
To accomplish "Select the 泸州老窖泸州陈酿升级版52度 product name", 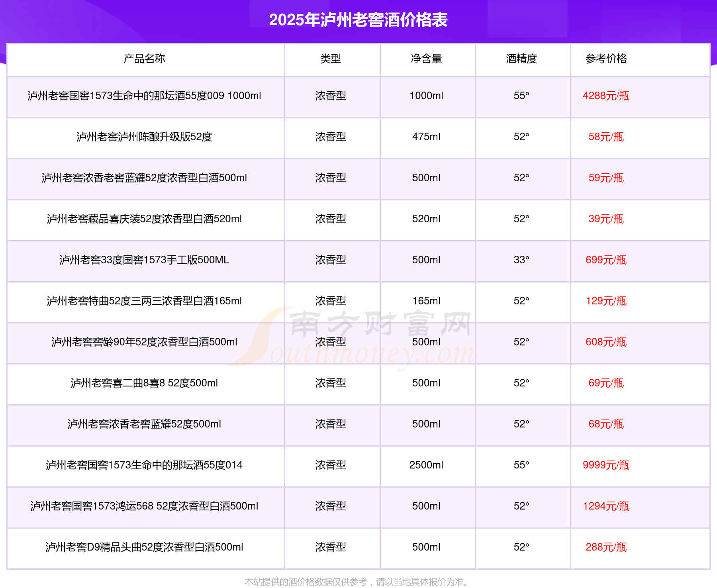I will coord(144,137).
